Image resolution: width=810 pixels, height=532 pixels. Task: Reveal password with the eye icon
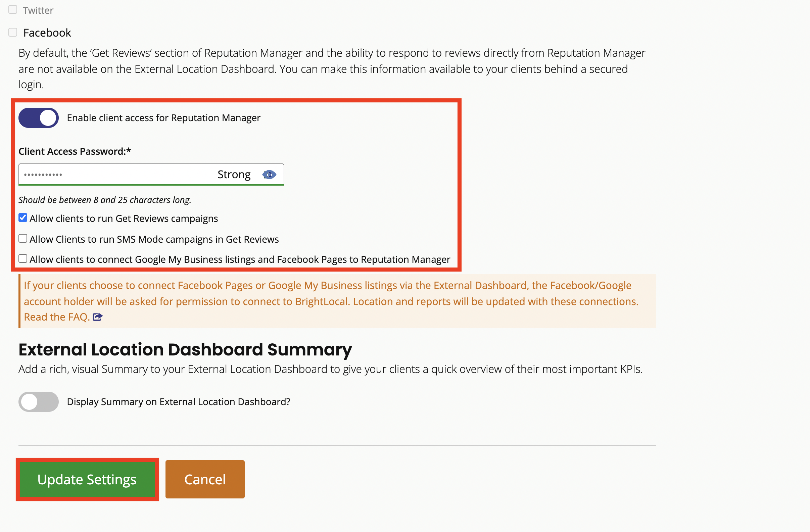coord(269,175)
